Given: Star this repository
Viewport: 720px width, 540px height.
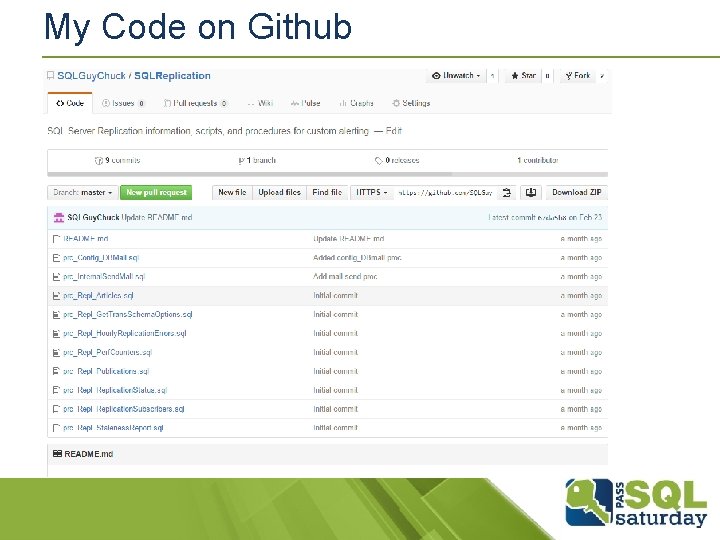Looking at the screenshot, I should pyautogui.click(x=523, y=75).
